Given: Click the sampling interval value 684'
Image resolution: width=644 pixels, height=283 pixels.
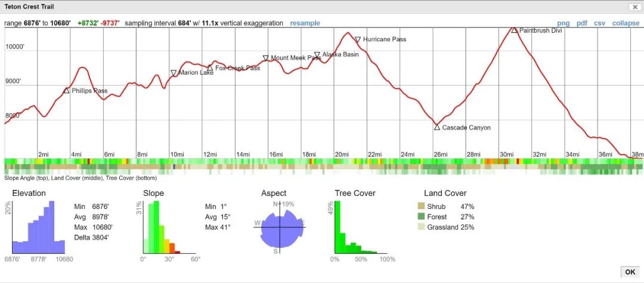Looking at the screenshot, I should coord(184,23).
